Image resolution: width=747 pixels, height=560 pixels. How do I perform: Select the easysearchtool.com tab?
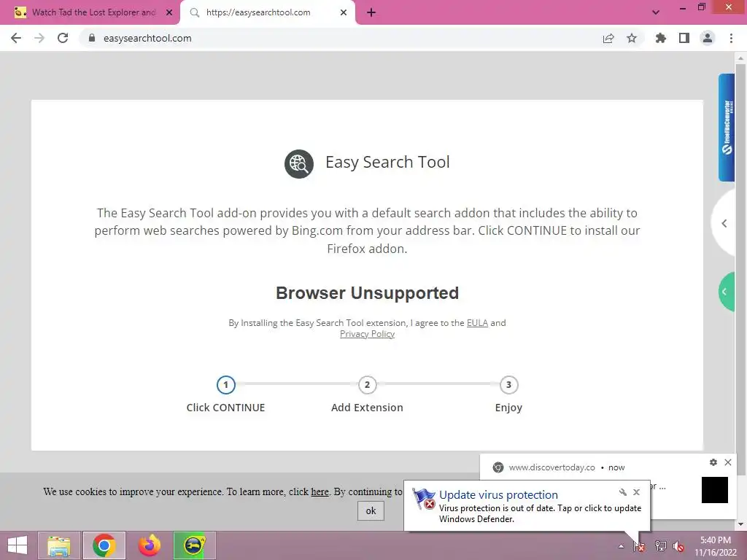point(267,12)
